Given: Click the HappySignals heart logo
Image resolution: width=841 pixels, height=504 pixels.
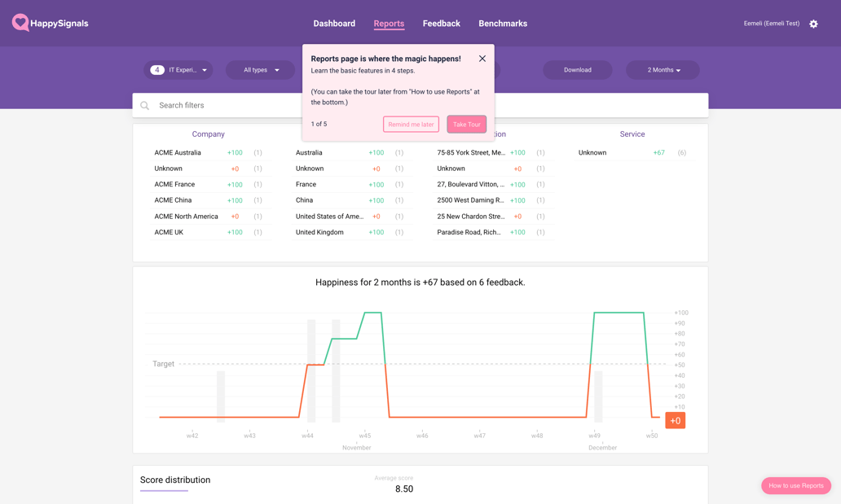Looking at the screenshot, I should pos(20,23).
